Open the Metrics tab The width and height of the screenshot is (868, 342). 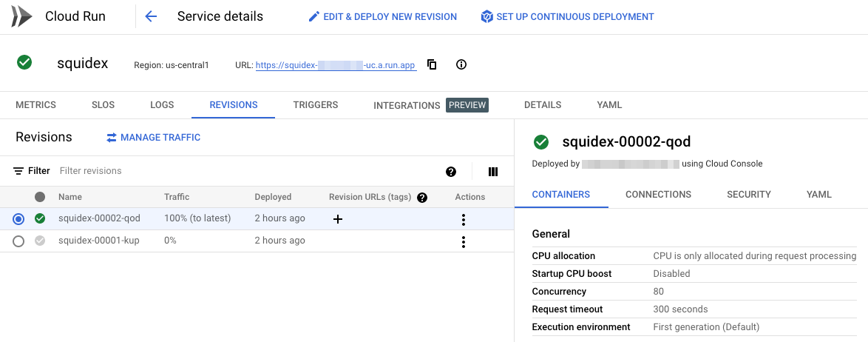(x=36, y=105)
